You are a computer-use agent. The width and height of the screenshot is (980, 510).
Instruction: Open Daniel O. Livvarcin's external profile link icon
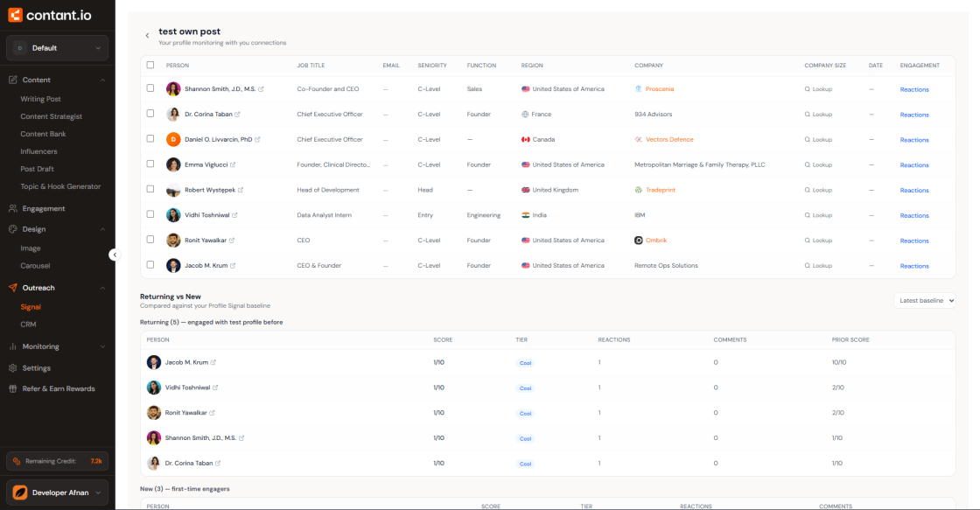[x=257, y=139]
